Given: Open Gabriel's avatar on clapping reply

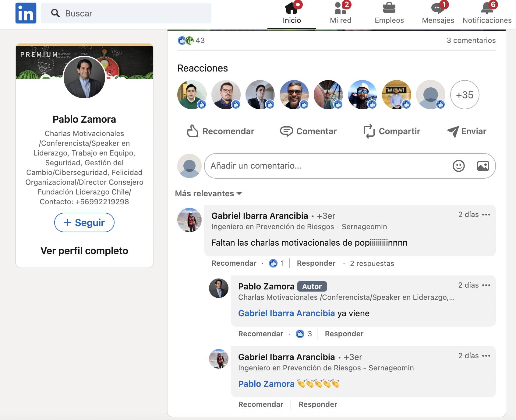Looking at the screenshot, I should [x=219, y=359].
